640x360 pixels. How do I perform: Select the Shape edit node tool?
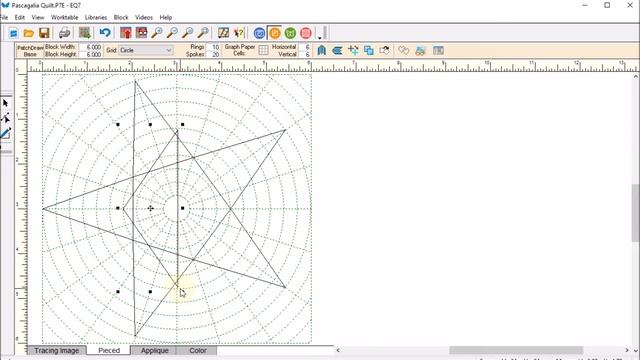click(6, 118)
